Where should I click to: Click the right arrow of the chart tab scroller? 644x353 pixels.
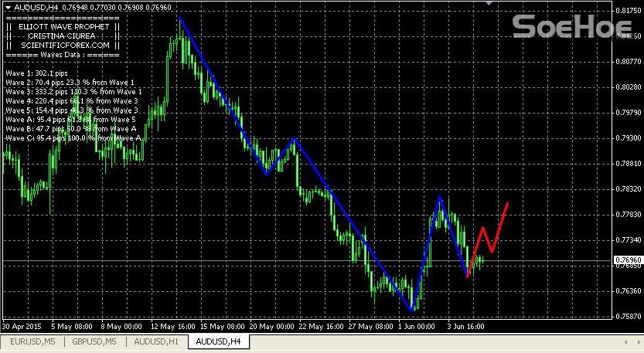click(x=639, y=342)
